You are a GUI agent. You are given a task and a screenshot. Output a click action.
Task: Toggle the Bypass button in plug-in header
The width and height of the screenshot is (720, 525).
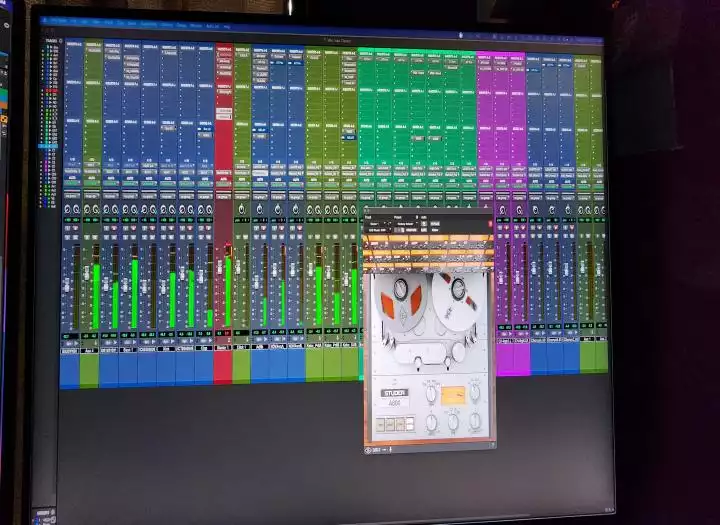[x=435, y=224]
